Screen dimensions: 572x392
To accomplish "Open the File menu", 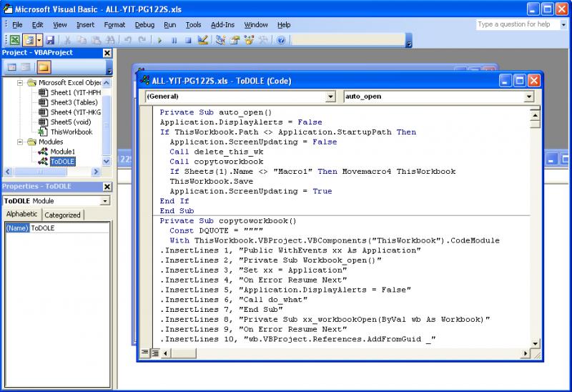I will click(x=17, y=25).
